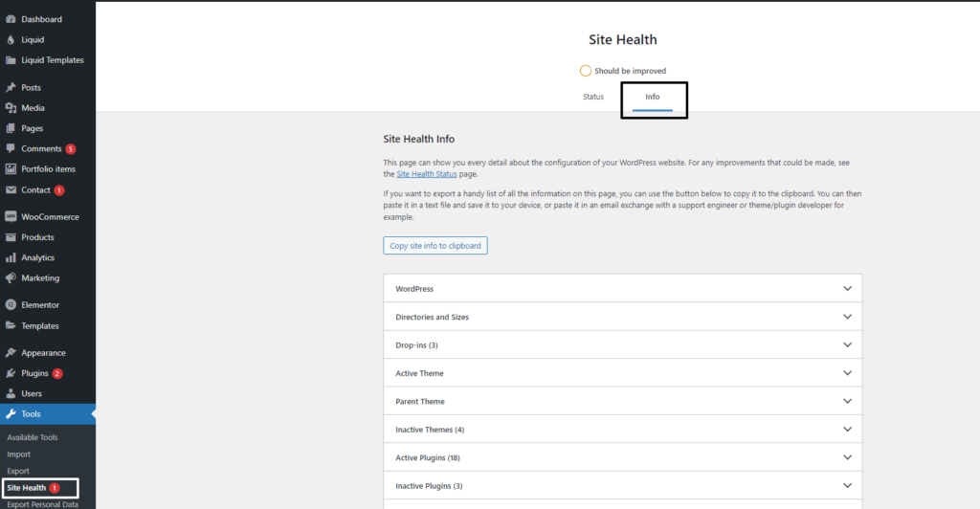Click the WordPress accordion title text
The width and height of the screenshot is (980, 509).
point(414,289)
